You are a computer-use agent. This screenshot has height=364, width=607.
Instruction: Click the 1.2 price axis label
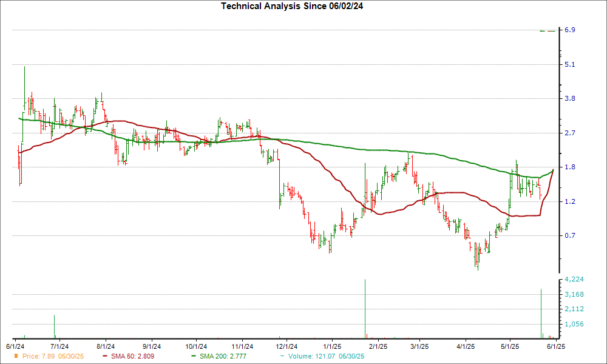570,201
